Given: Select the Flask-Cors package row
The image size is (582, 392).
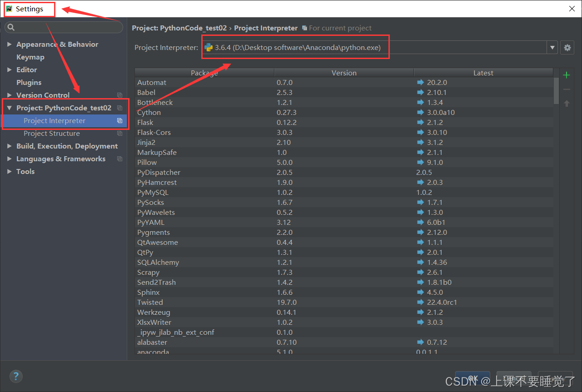Looking at the screenshot, I should pos(344,133).
